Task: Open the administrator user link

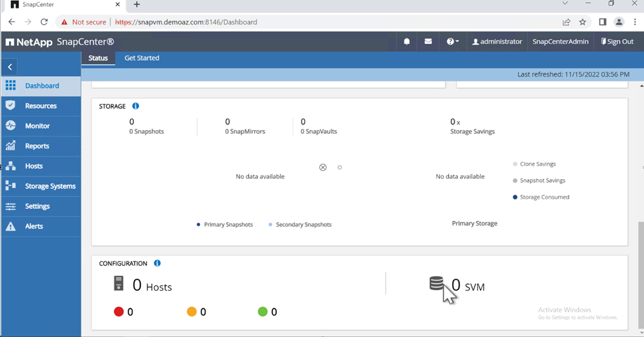Action: click(x=497, y=41)
